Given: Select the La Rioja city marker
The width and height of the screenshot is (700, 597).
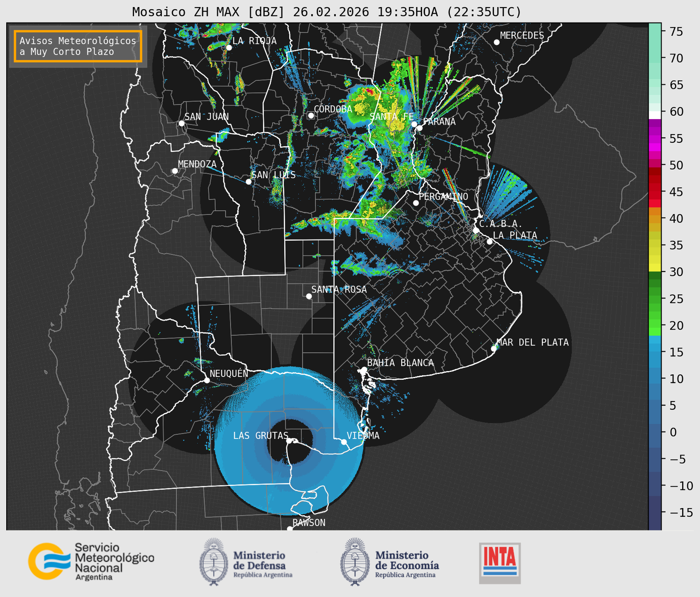Looking at the screenshot, I should pos(229,48).
